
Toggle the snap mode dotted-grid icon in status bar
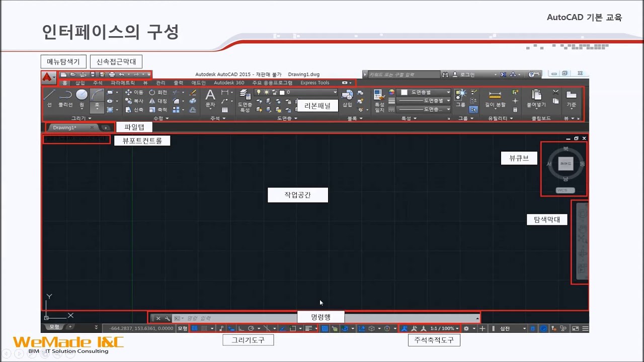pos(204,328)
